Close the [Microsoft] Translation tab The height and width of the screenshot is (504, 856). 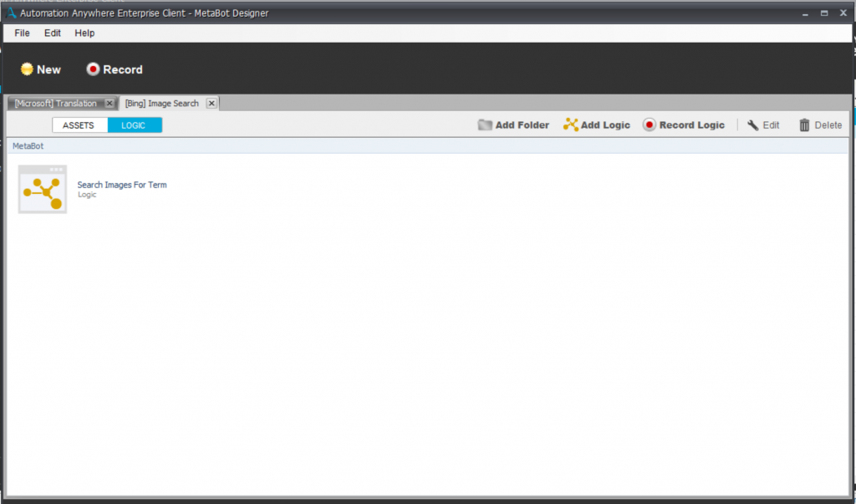tap(110, 103)
